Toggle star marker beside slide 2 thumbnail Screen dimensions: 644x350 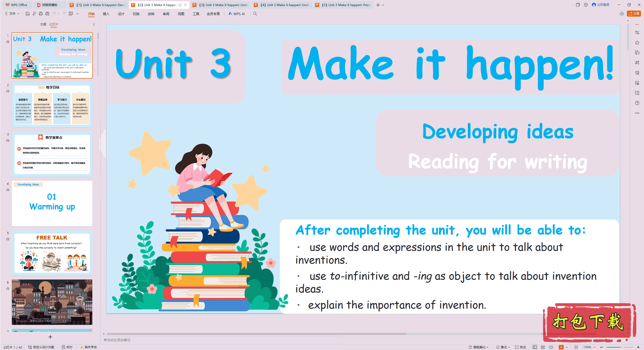(x=8, y=91)
